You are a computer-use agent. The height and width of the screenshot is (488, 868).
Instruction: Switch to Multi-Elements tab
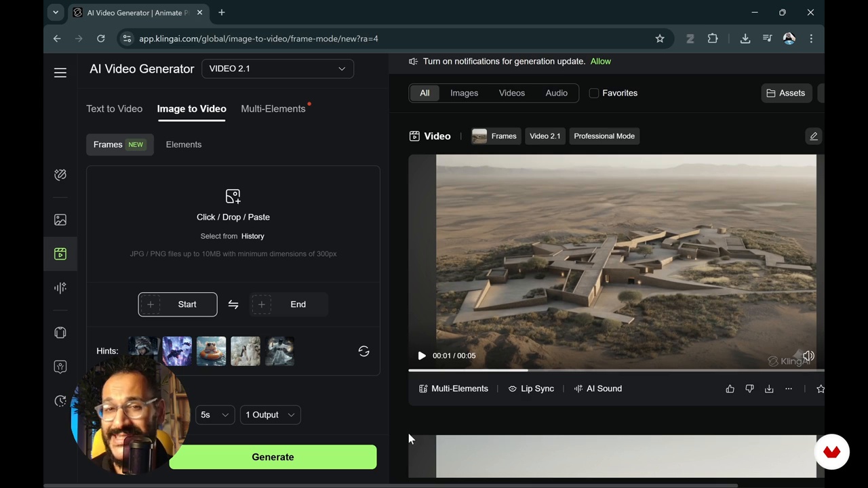(x=273, y=108)
